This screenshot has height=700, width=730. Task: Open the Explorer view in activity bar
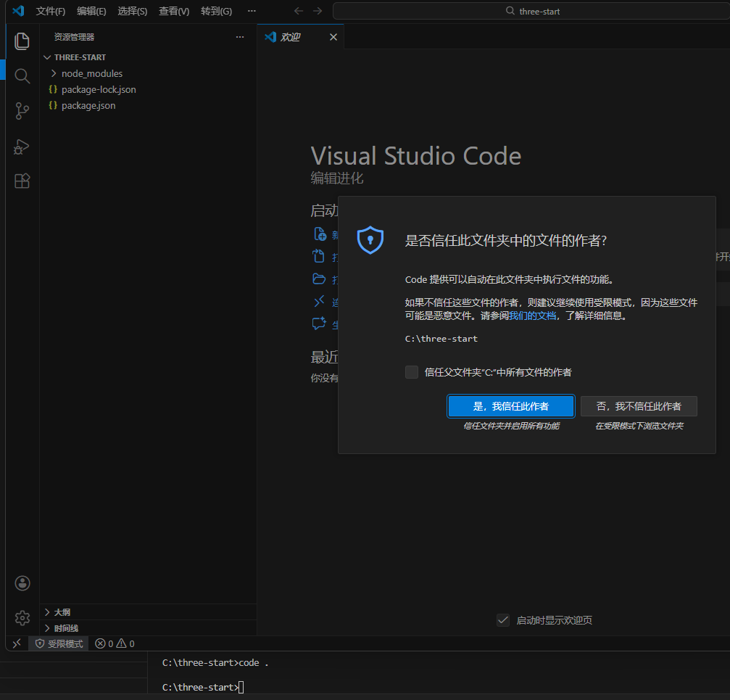point(22,41)
